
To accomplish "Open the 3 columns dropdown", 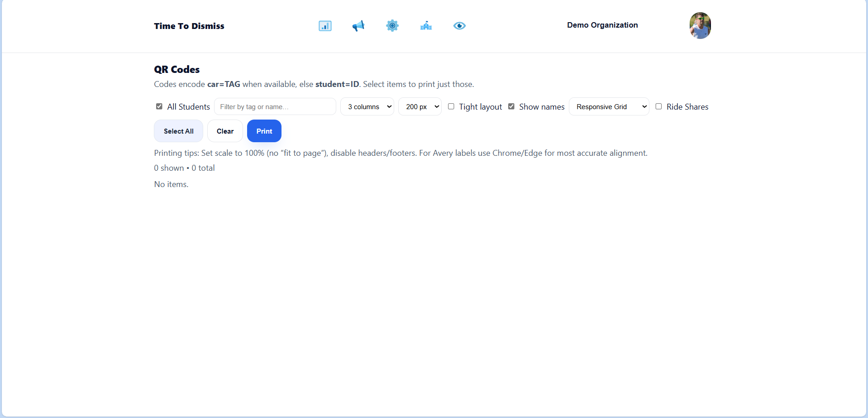I will (x=367, y=106).
